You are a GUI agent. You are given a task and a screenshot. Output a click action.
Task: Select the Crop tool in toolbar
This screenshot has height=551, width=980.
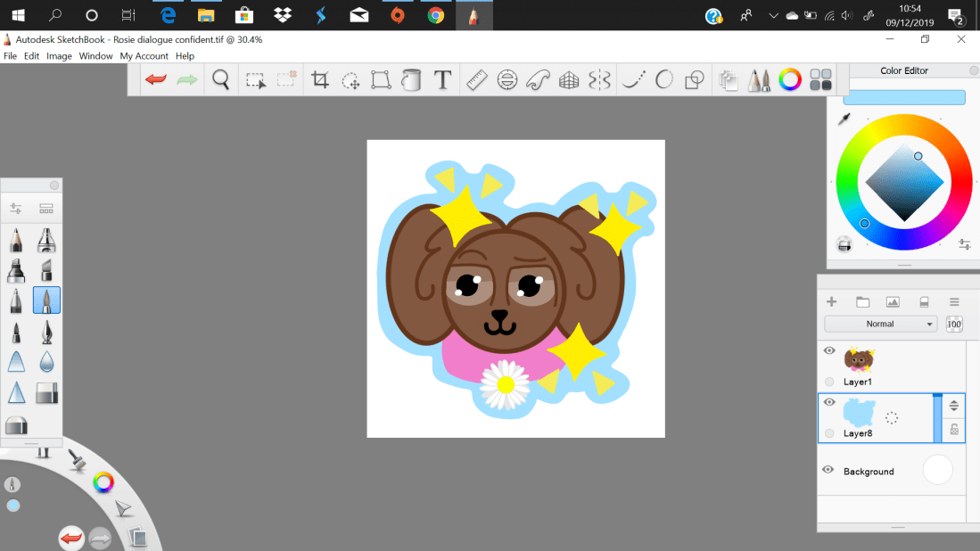[x=320, y=80]
